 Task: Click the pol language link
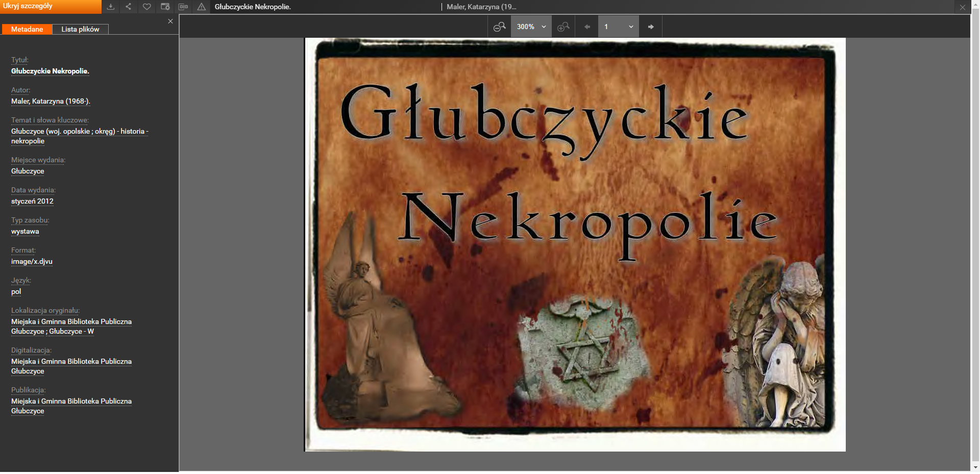point(16,291)
